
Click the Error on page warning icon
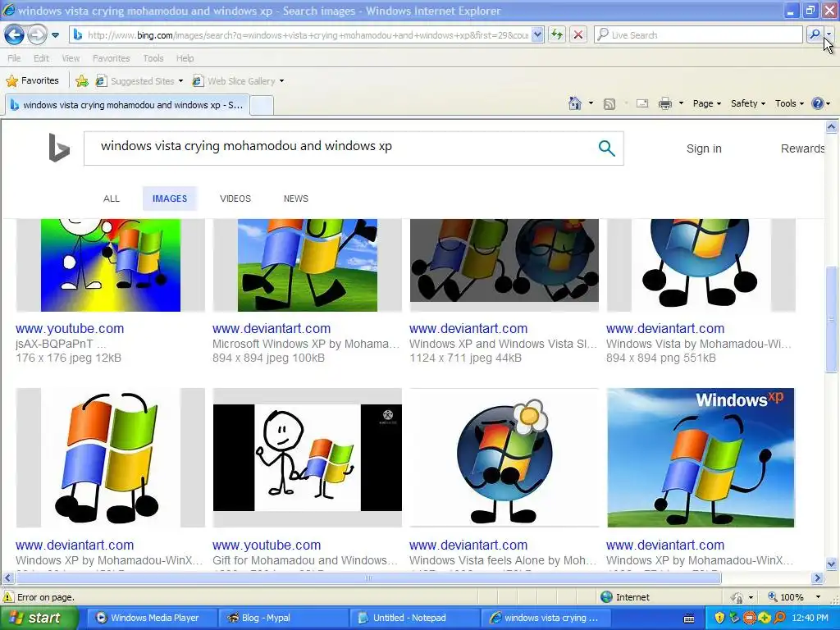pos(9,597)
